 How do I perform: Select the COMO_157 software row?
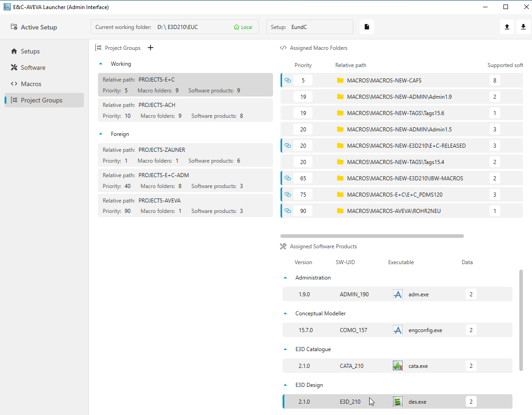397,330
